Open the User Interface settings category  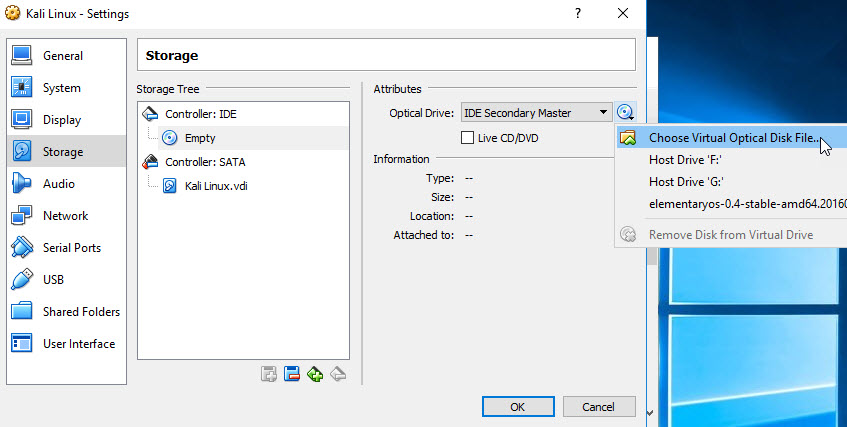click(x=66, y=343)
